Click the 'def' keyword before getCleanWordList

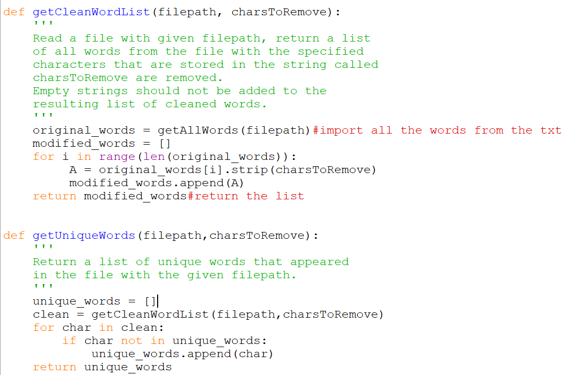coord(14,12)
